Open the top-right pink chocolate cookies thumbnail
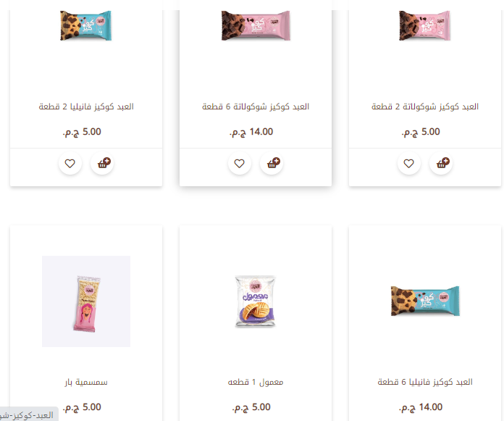The width and height of the screenshot is (504, 421). point(425,25)
